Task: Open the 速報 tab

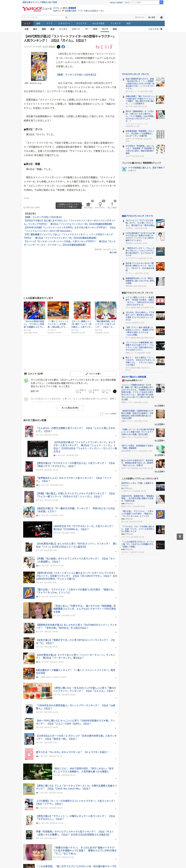Action: coord(38,24)
